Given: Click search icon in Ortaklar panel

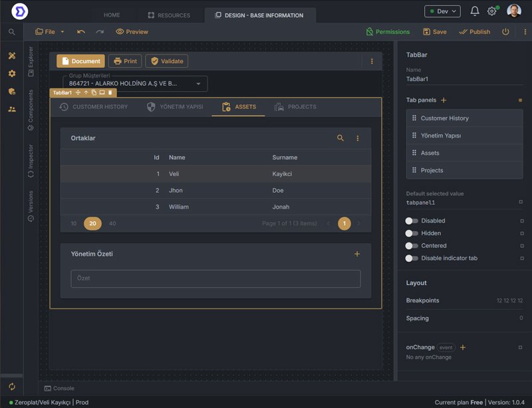Looking at the screenshot, I should click(340, 138).
